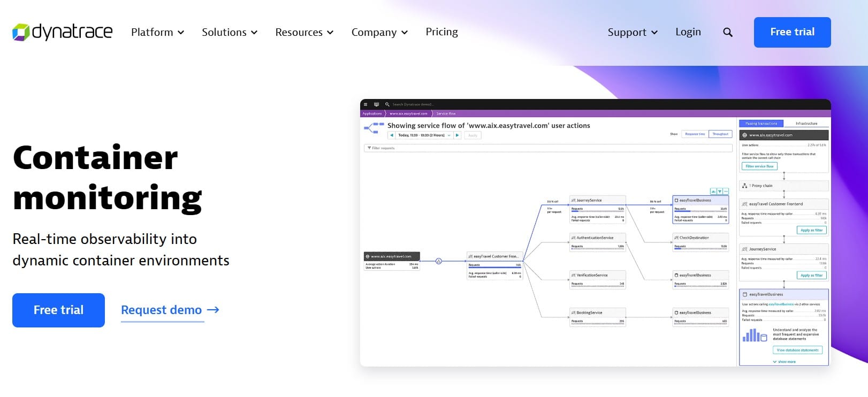Click the search magnifier in the Dynatrace demo bar
868x397 pixels.
point(386,104)
